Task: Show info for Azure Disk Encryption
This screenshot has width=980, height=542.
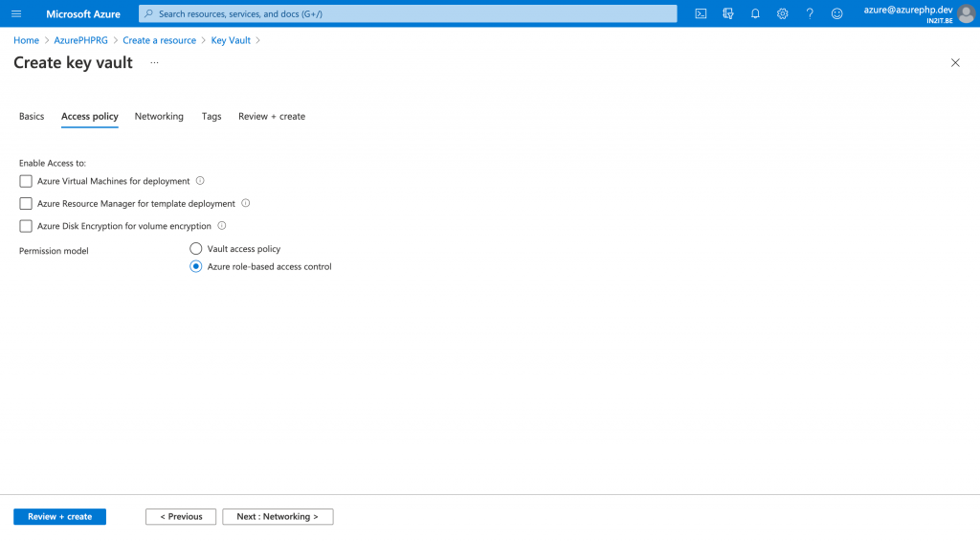Action: pos(222,226)
